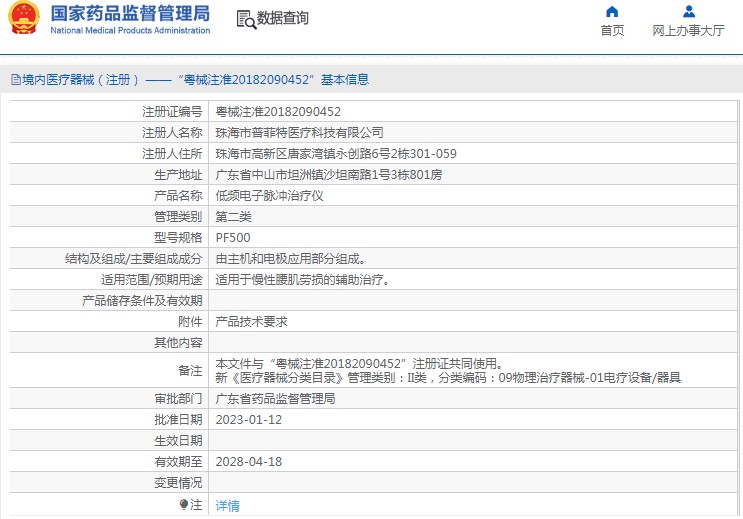The width and height of the screenshot is (743, 519).
Task: Open the 数据查询 search icon
Action: pos(246,19)
